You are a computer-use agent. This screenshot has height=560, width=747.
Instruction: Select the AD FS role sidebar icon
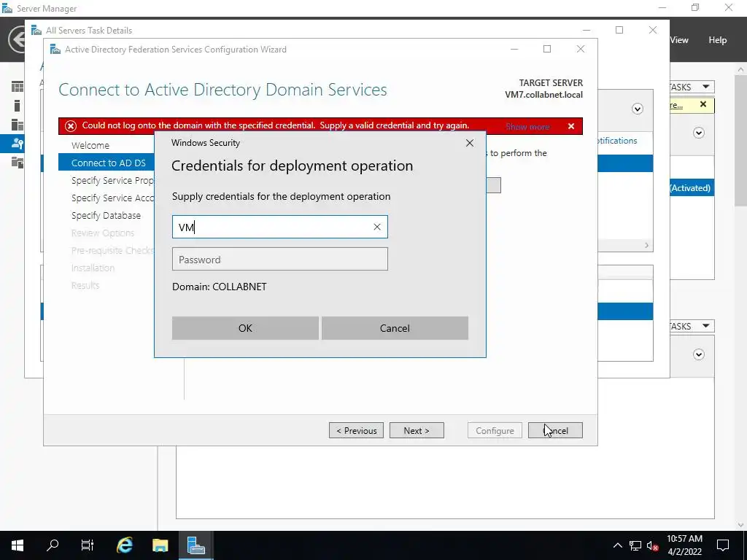click(18, 144)
